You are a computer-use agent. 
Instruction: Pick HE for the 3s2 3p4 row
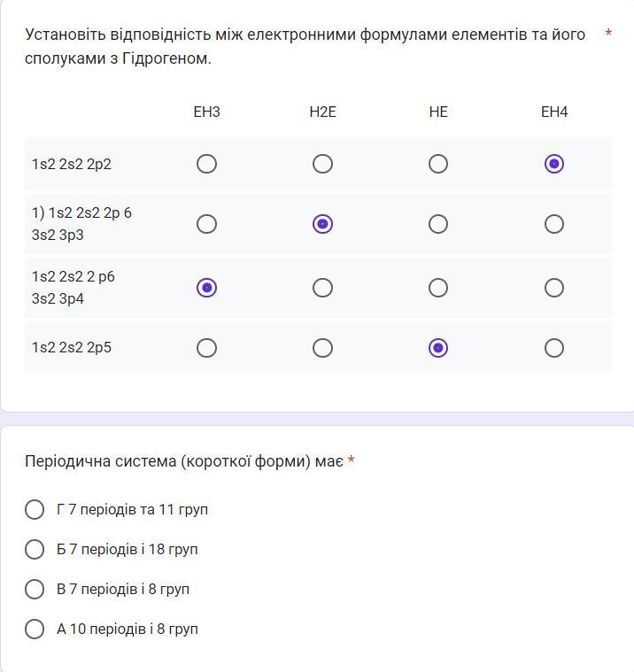[438, 288]
